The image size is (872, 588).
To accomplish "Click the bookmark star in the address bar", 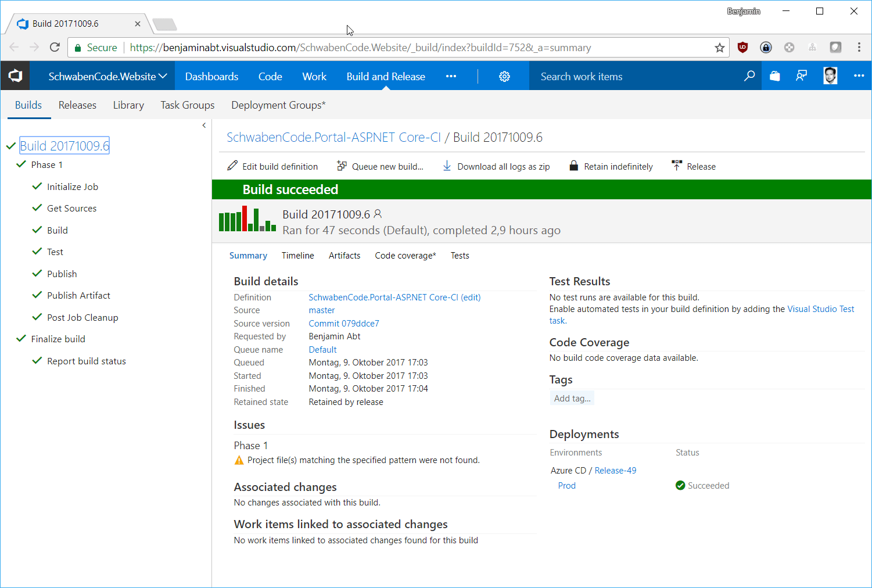I will (x=720, y=47).
